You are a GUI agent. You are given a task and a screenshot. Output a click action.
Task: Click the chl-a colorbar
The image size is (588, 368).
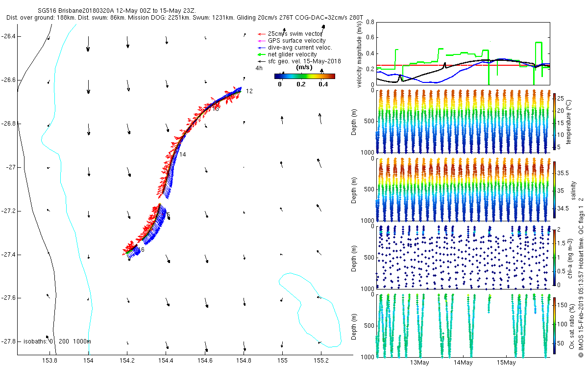[554, 258]
